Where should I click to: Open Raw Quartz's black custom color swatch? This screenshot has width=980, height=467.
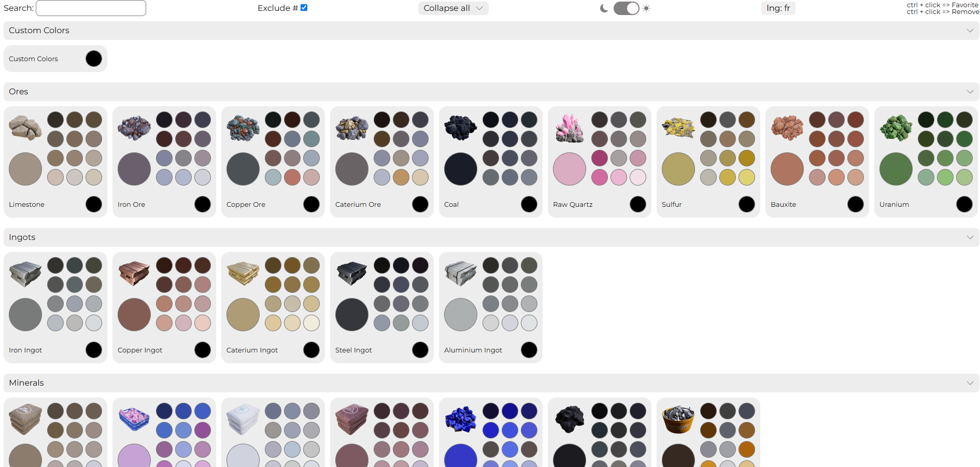[638, 204]
